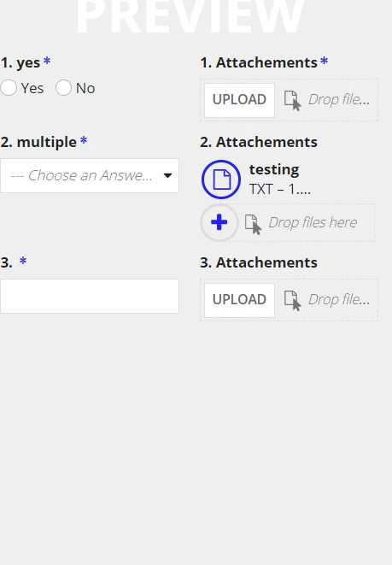Open the testing file name link
Viewport: 392px width, 565px height.
tap(274, 169)
